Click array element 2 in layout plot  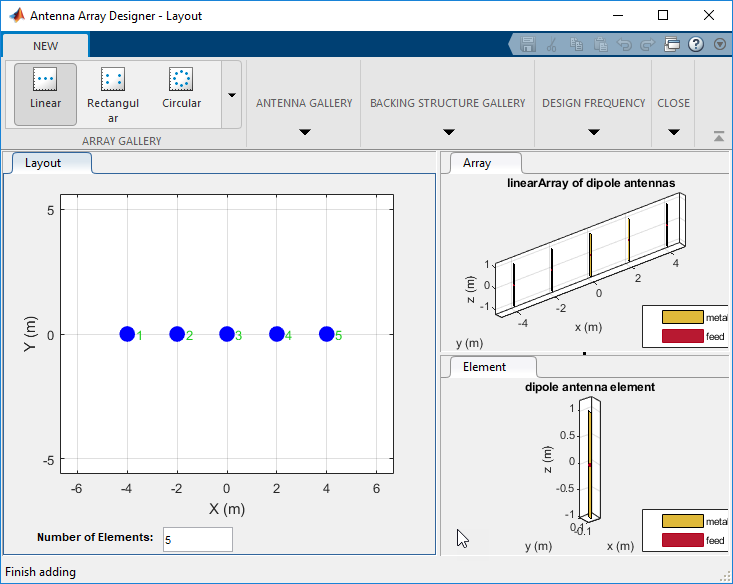coord(177,334)
